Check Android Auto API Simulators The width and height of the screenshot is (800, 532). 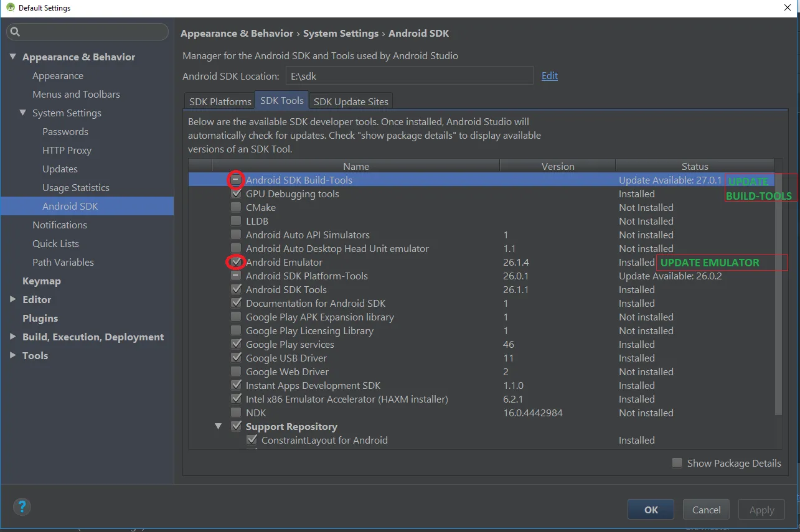(x=236, y=235)
